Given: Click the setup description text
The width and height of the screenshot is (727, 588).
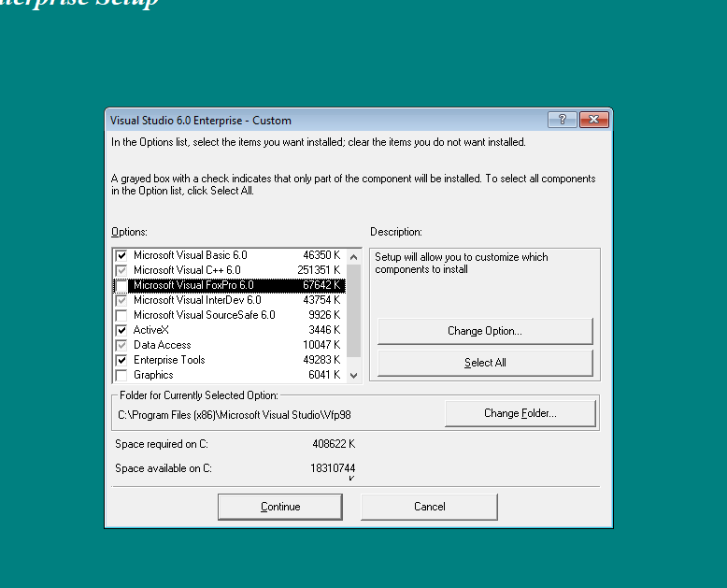Looking at the screenshot, I should tap(462, 263).
